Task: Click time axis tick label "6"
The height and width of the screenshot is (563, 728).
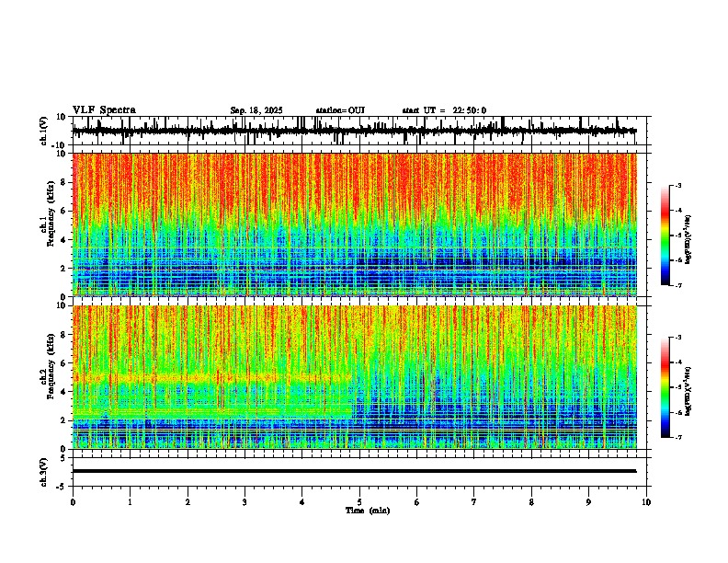Action: tap(417, 502)
